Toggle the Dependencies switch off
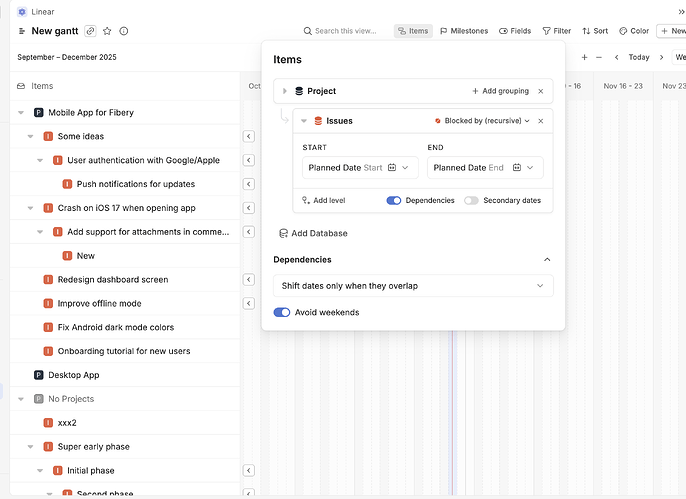The image size is (686, 499). click(394, 200)
